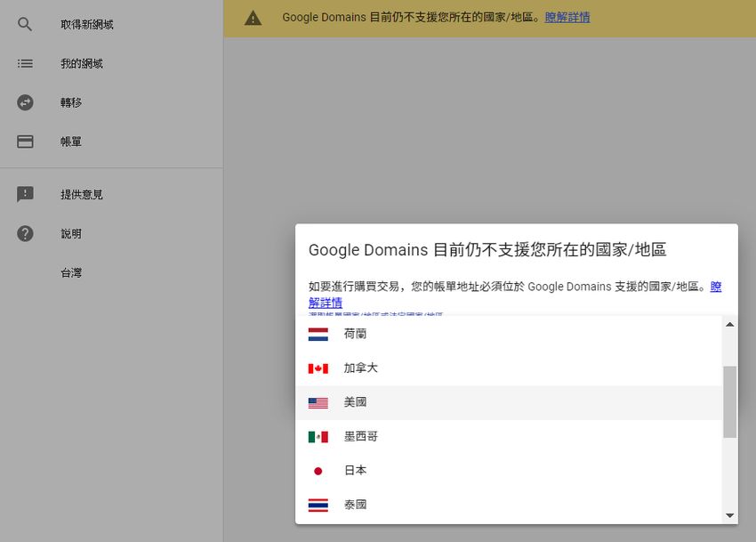Go to 轉移 in the sidebar

[71, 103]
